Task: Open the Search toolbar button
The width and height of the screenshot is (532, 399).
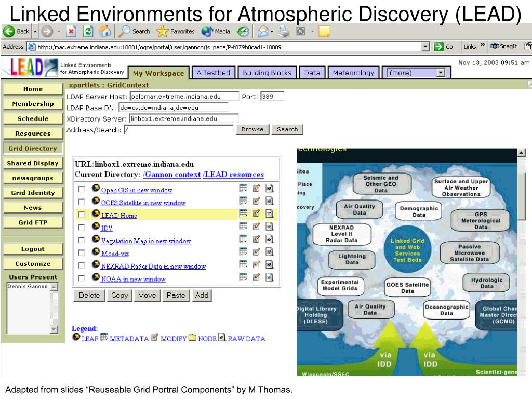Action: pos(134,32)
